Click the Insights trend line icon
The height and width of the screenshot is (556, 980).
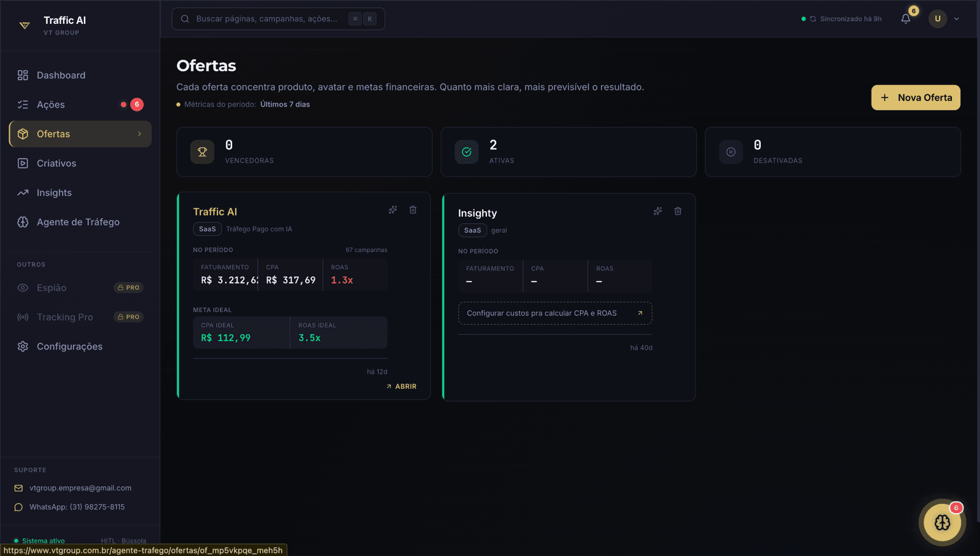click(23, 193)
